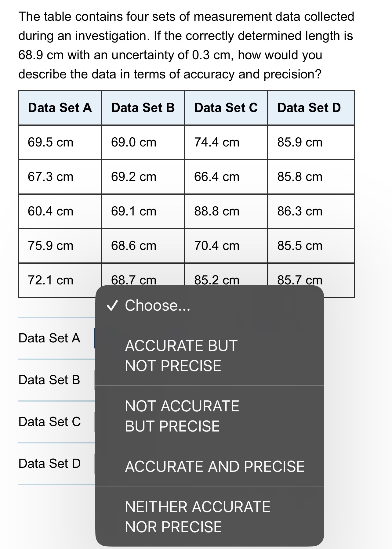Select the 85.9 cm table cell

click(300, 142)
